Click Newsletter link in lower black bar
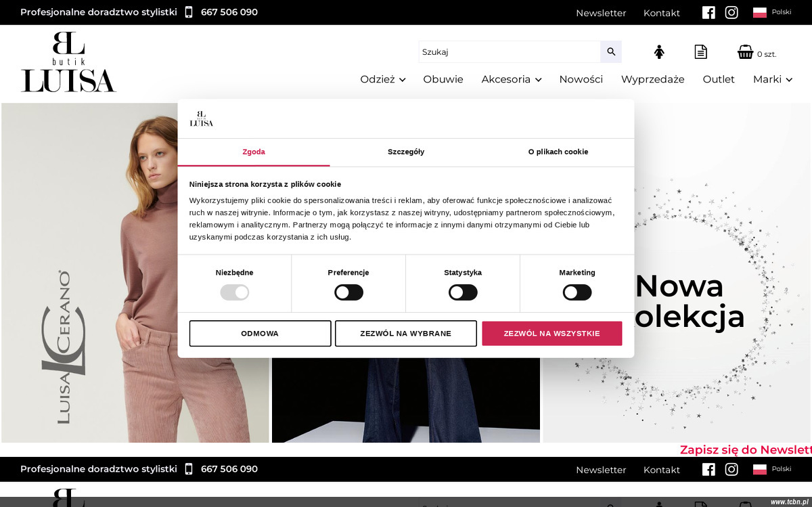812x507 pixels. [x=601, y=470]
